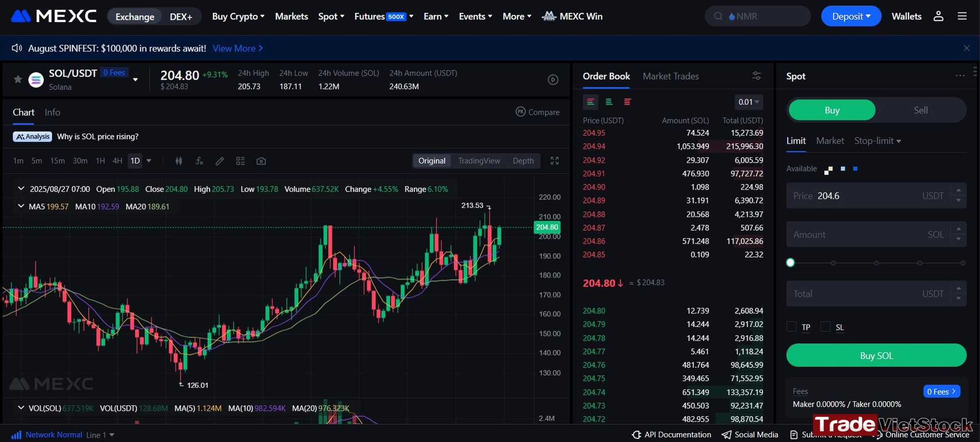Show bids-only order book view icon

(x=609, y=102)
